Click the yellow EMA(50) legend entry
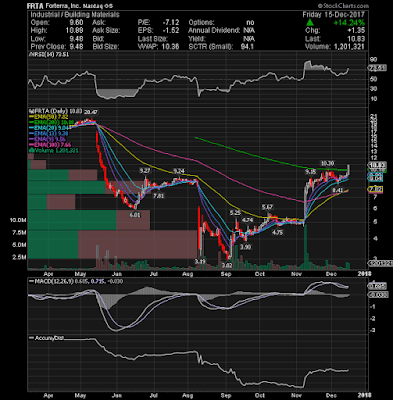This screenshot has height=400, width=393. 49,117
